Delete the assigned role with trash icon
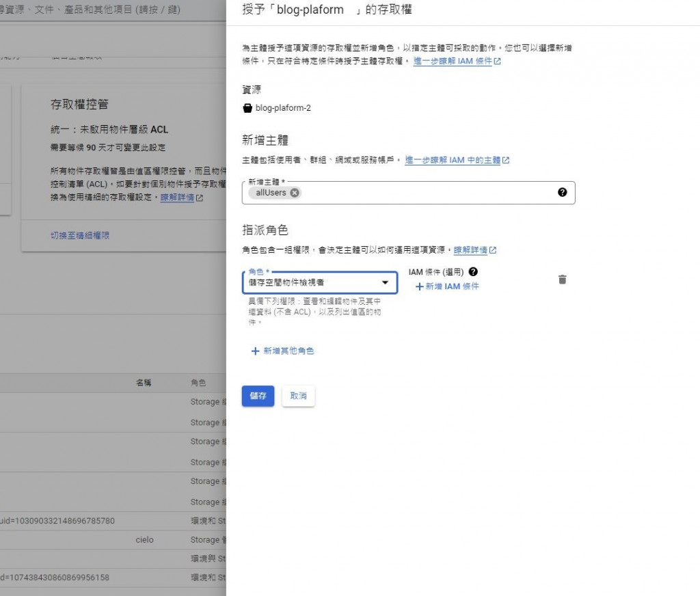Image resolution: width=700 pixels, height=596 pixels. pyautogui.click(x=562, y=280)
